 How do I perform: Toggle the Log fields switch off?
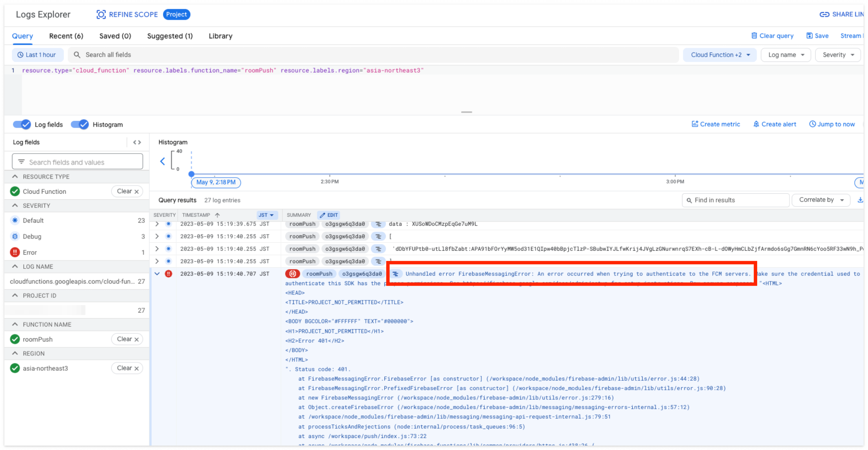pos(22,125)
